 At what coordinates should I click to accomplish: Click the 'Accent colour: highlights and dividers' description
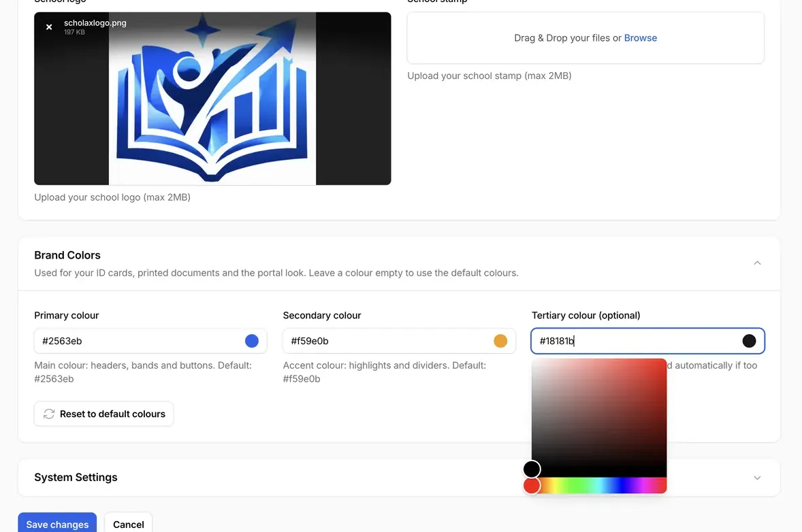[385, 372]
